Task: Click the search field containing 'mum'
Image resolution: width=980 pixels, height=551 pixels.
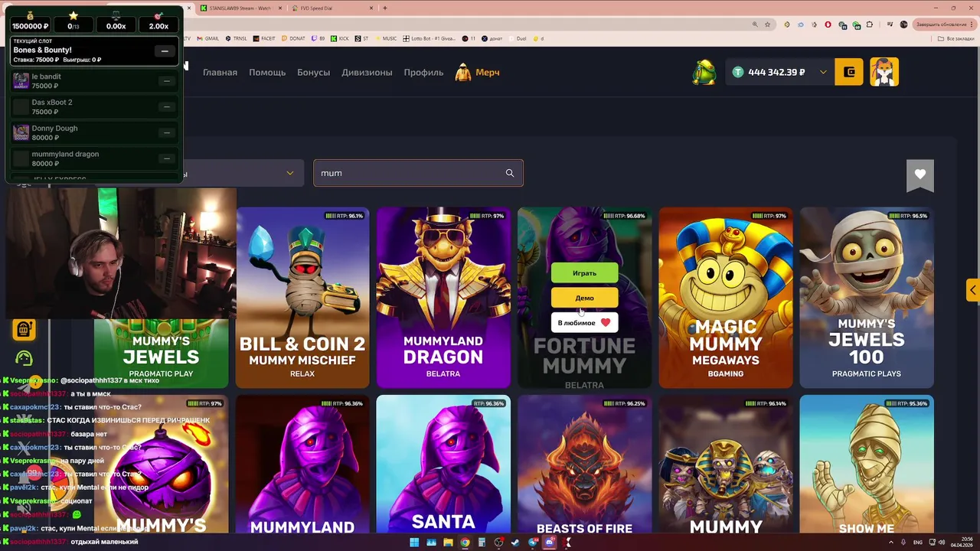Action: tap(418, 173)
